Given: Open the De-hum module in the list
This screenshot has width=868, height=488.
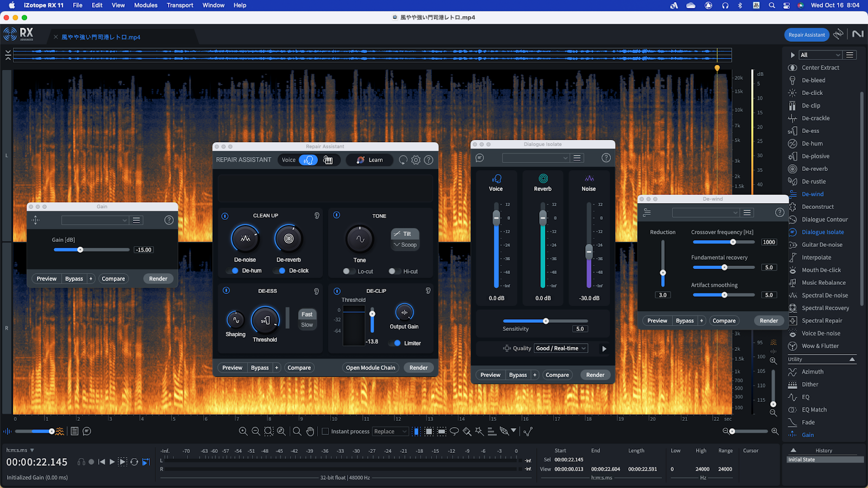Looking at the screenshot, I should [812, 144].
